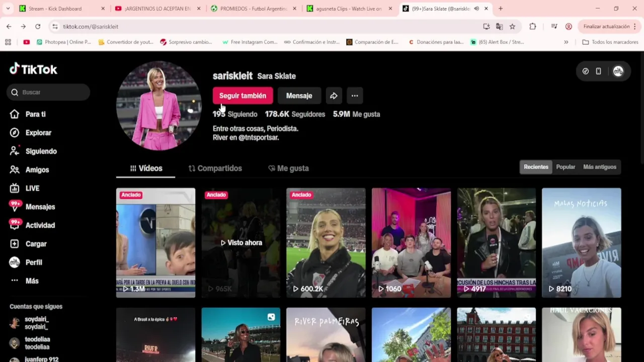
Task: Open the Photopea bookmark
Action: pos(63,42)
